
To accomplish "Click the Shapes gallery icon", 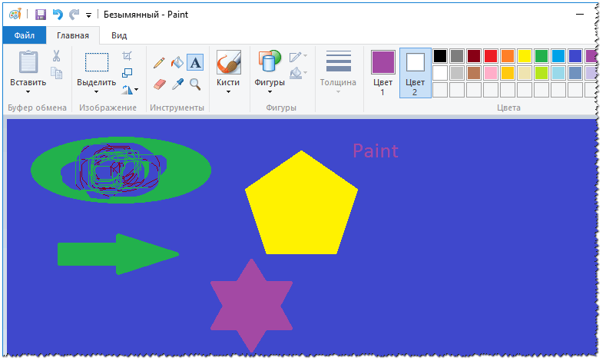I will 270,61.
